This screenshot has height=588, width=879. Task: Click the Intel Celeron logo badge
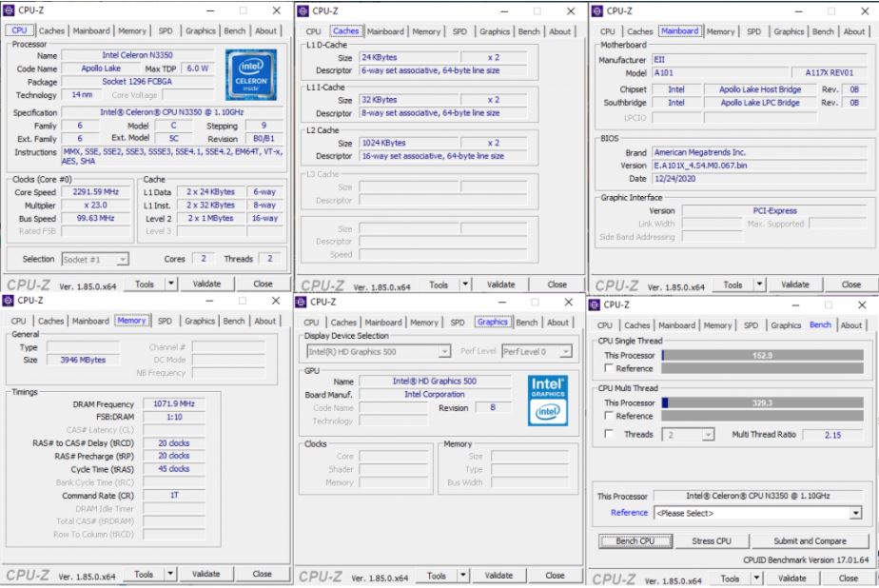click(x=251, y=76)
